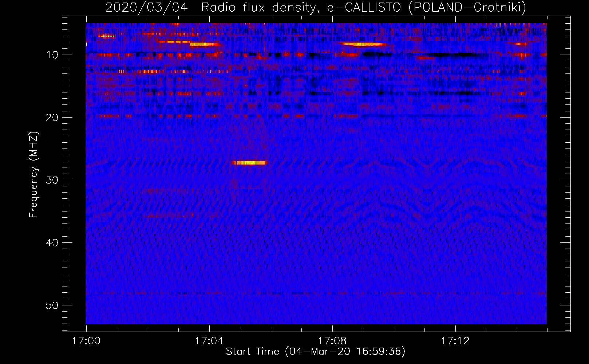Click the 10 MHz frequency tick label
Image resolution: width=589 pixels, height=364 pixels.
[52, 55]
